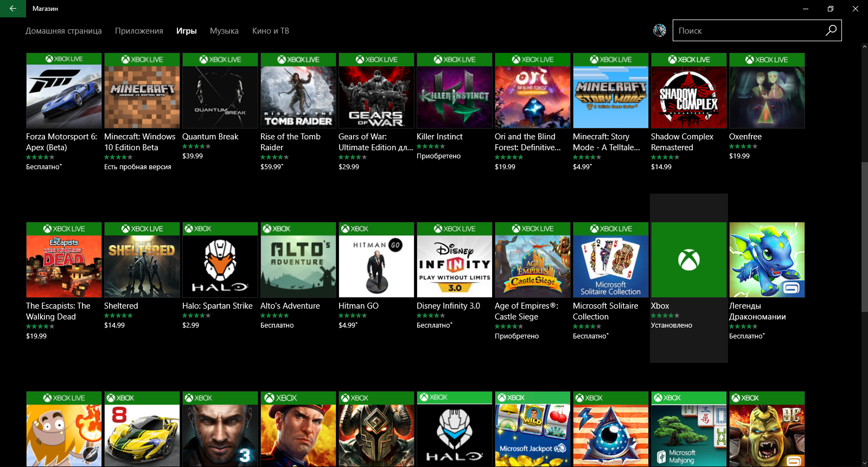Open the user account avatar
The height and width of the screenshot is (467, 868).
660,30
